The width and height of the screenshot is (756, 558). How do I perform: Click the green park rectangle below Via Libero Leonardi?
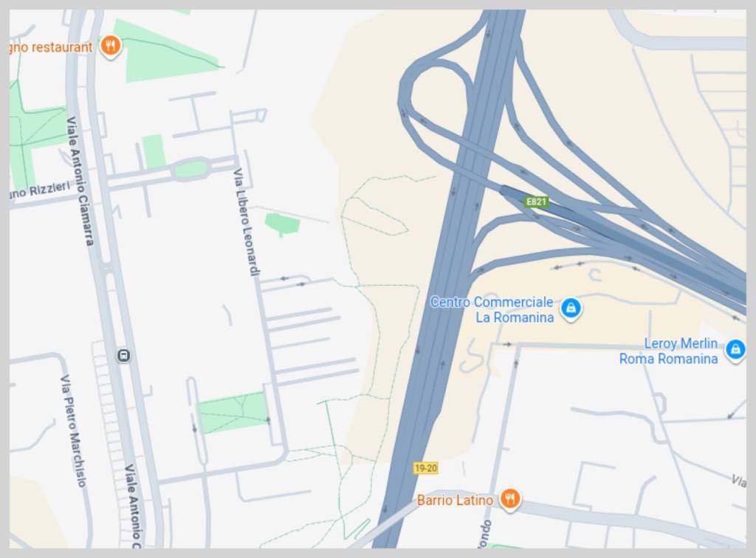click(x=233, y=413)
